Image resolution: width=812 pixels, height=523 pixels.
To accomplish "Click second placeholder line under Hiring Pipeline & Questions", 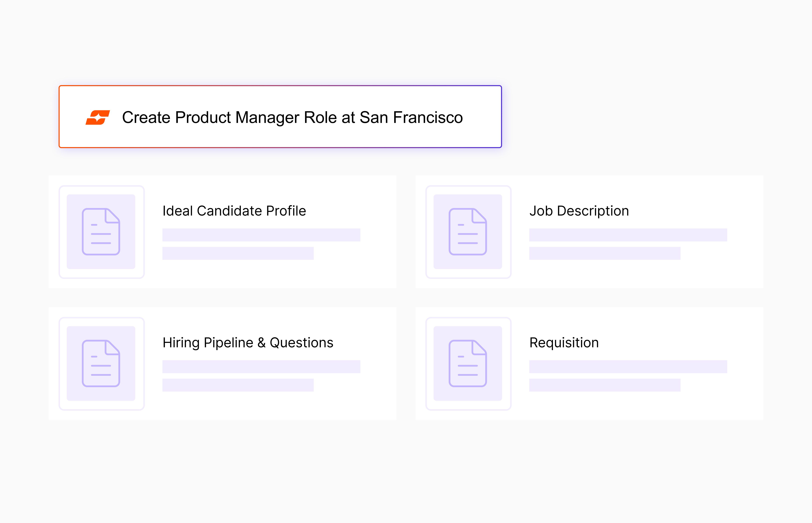I will point(238,385).
